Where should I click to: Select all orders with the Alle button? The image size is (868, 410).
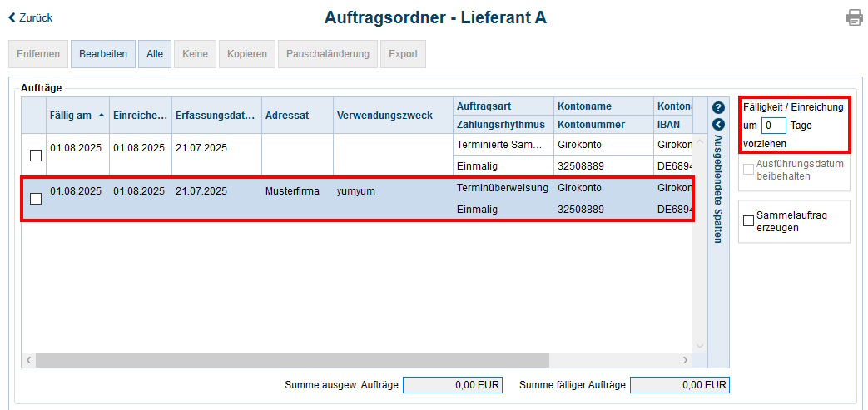155,54
